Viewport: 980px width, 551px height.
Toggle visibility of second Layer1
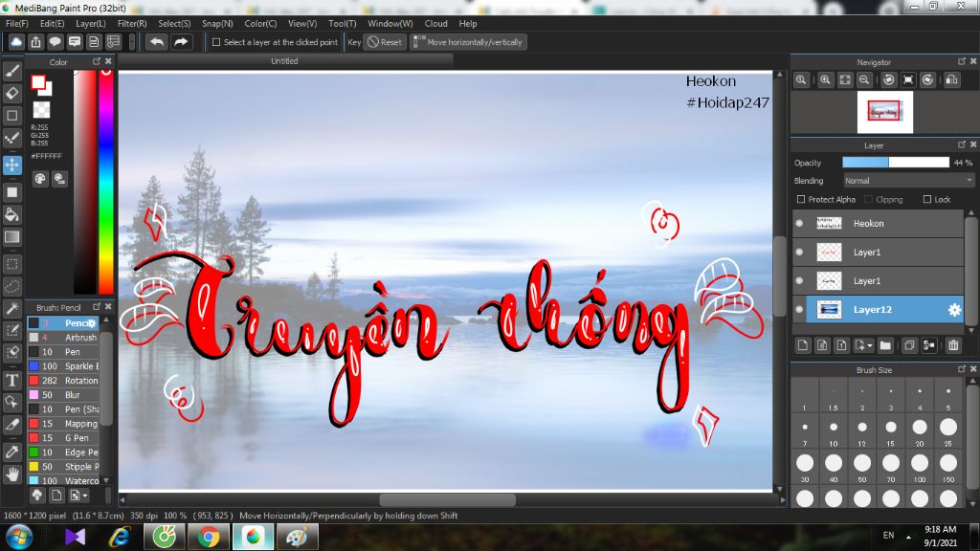799,281
